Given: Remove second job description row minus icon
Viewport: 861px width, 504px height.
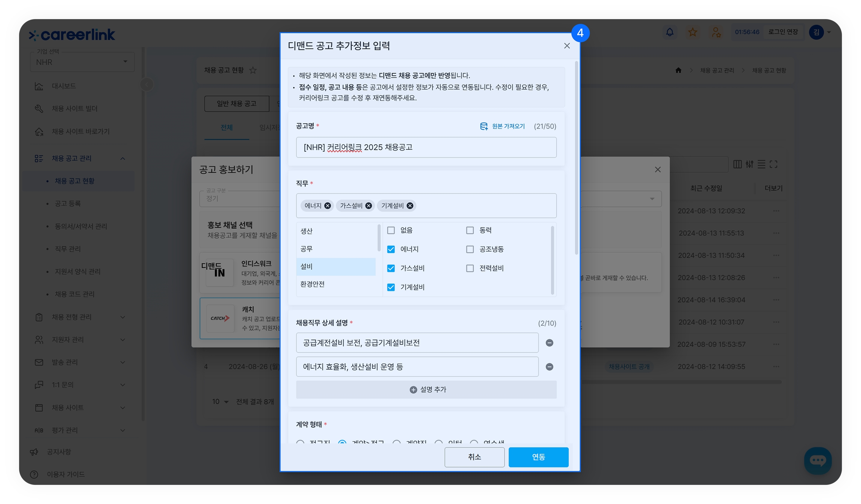Looking at the screenshot, I should (549, 367).
